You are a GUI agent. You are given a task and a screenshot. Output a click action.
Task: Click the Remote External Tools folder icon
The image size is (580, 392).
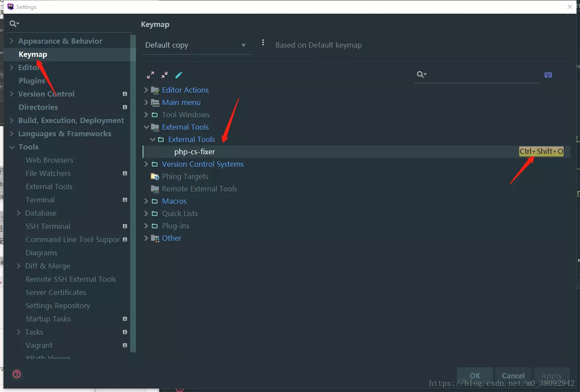pyautogui.click(x=155, y=189)
